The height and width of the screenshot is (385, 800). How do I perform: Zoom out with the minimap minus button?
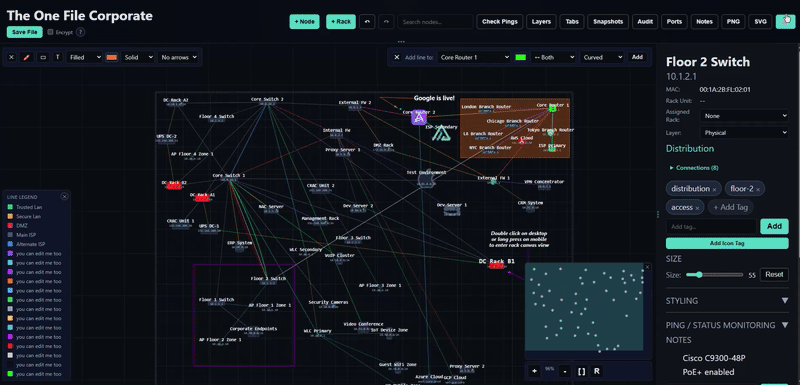[564, 371]
